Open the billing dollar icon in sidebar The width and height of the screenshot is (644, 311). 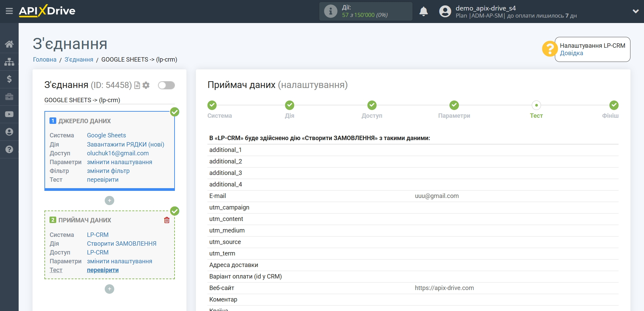point(9,79)
